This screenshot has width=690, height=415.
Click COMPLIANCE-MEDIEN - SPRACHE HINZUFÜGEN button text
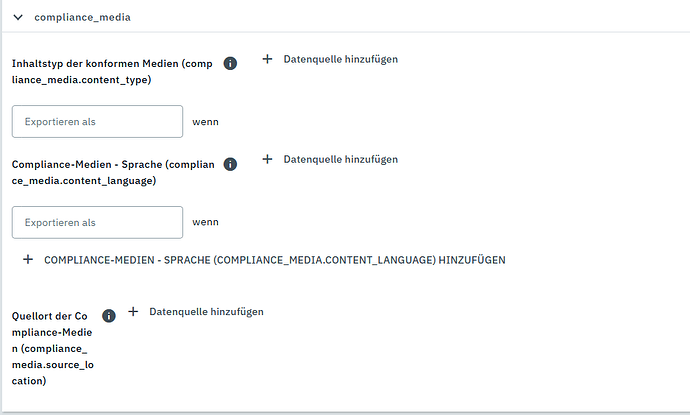pyautogui.click(x=275, y=260)
